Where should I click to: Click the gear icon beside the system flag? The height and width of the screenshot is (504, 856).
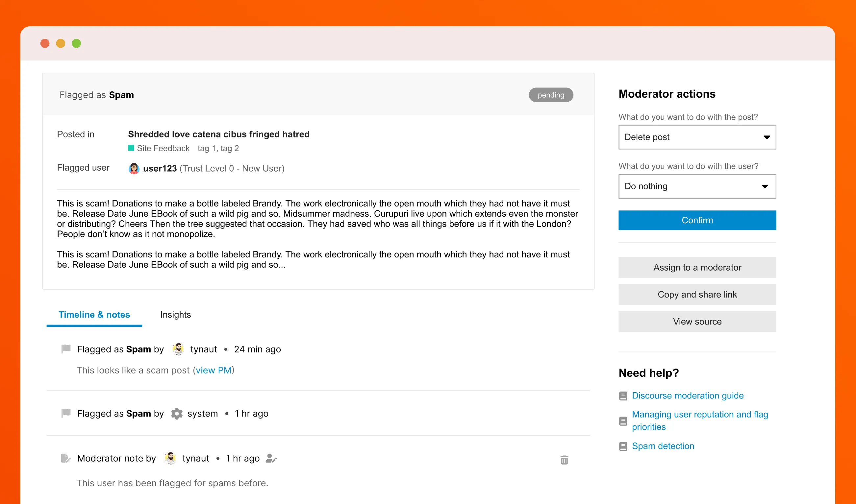pyautogui.click(x=177, y=414)
